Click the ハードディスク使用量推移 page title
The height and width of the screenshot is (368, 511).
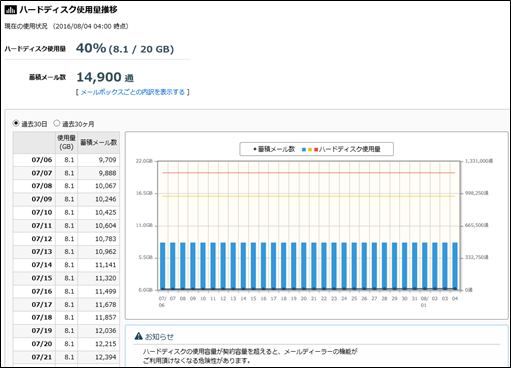[68, 10]
